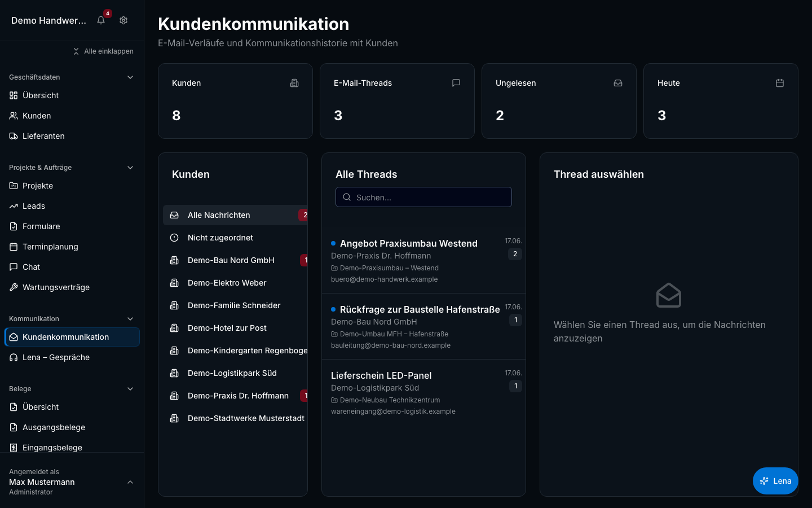Click the dashboard icon next to Geschäftsdaten Übersicht
This screenshot has width=812, height=508.
(14, 95)
